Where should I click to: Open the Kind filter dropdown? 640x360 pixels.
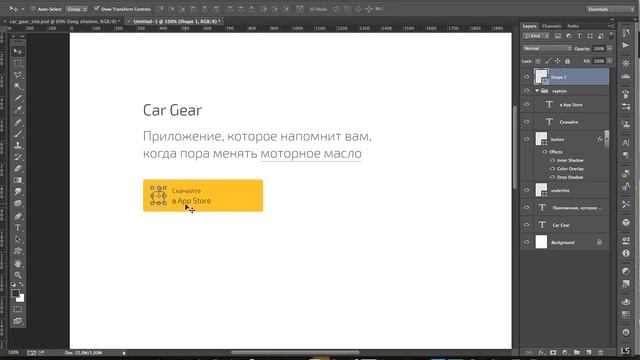[x=536, y=36]
